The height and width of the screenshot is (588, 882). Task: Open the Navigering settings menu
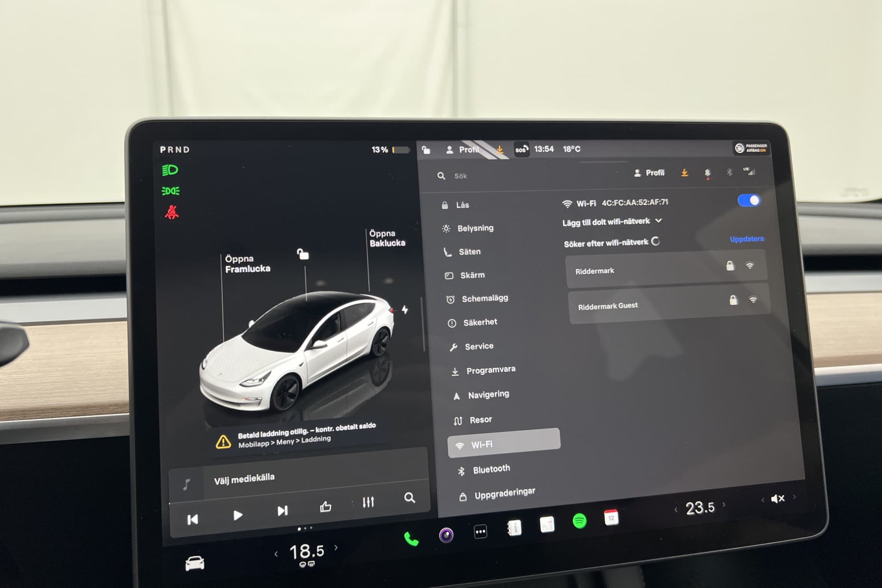[x=481, y=395]
